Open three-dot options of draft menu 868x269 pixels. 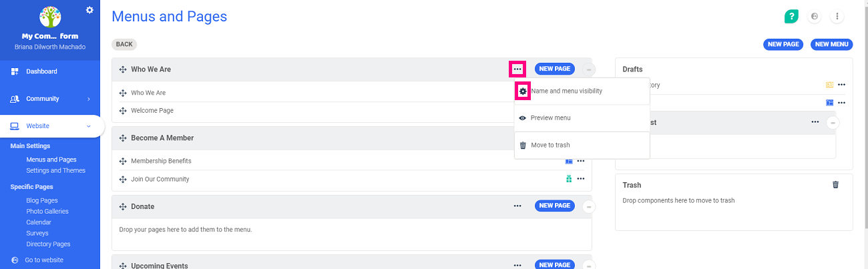point(815,122)
